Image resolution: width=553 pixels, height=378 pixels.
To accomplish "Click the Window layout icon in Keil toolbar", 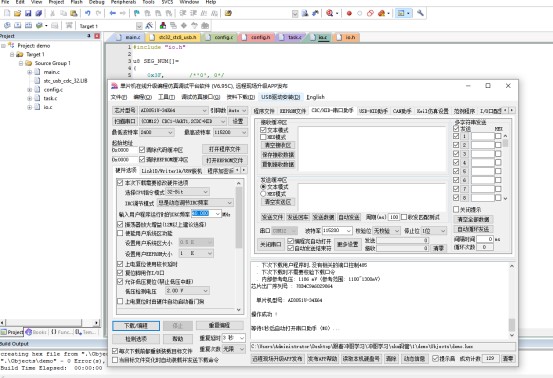I will [401, 13].
